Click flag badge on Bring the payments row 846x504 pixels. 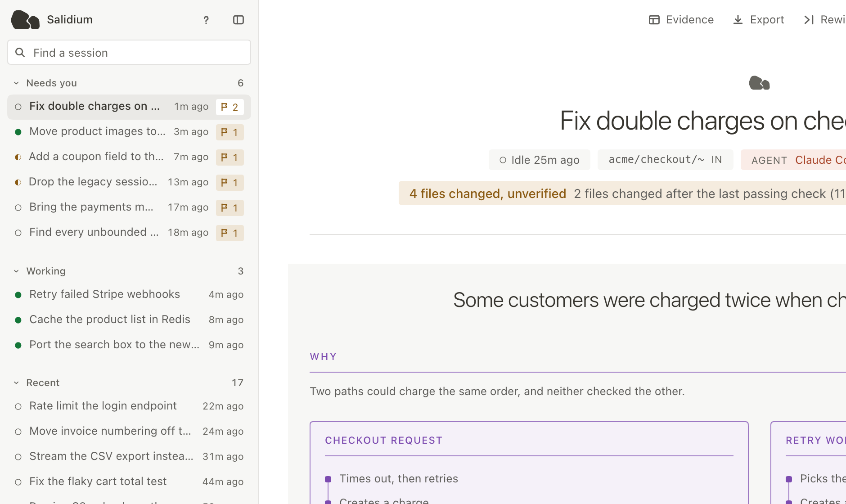coord(230,208)
